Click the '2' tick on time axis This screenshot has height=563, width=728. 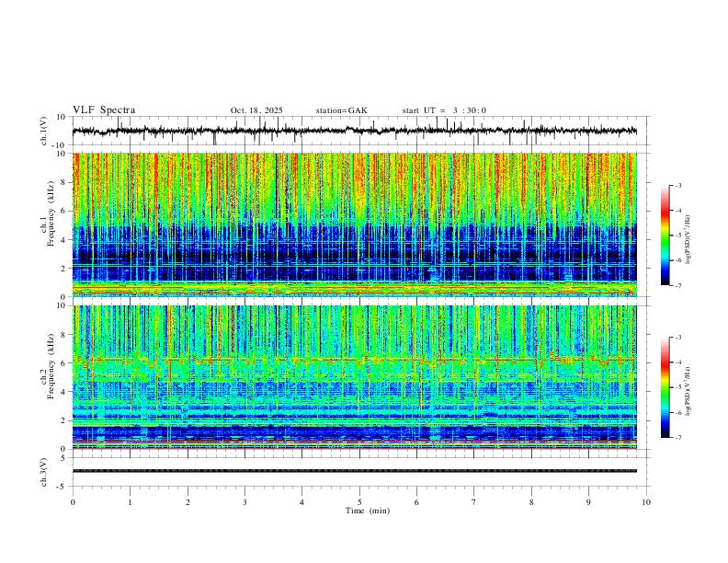coord(188,502)
